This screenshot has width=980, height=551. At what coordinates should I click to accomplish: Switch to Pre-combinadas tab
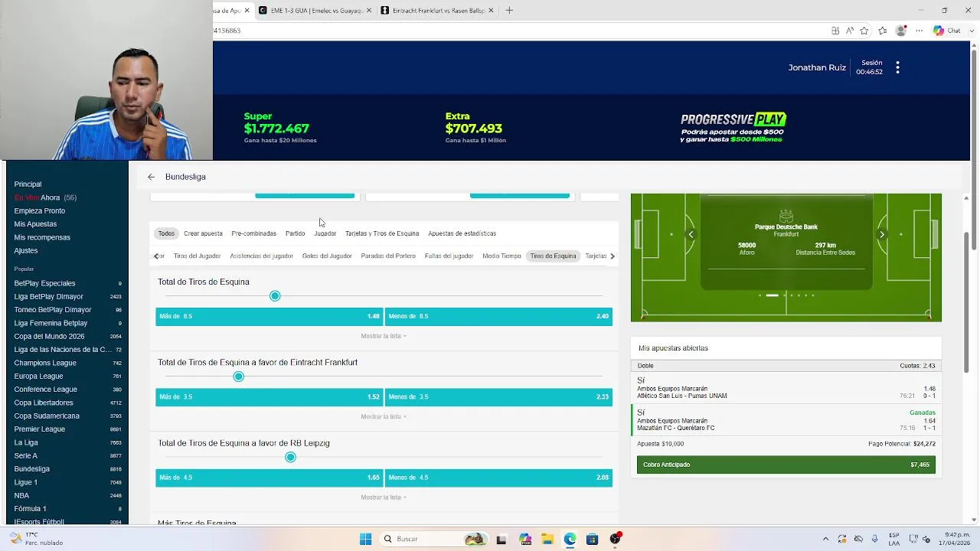coord(253,233)
